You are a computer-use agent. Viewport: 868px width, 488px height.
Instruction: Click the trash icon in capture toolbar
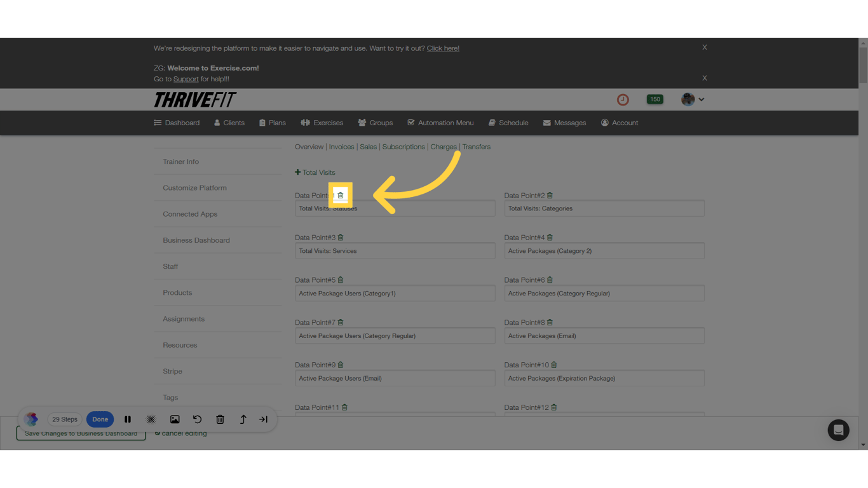point(220,419)
